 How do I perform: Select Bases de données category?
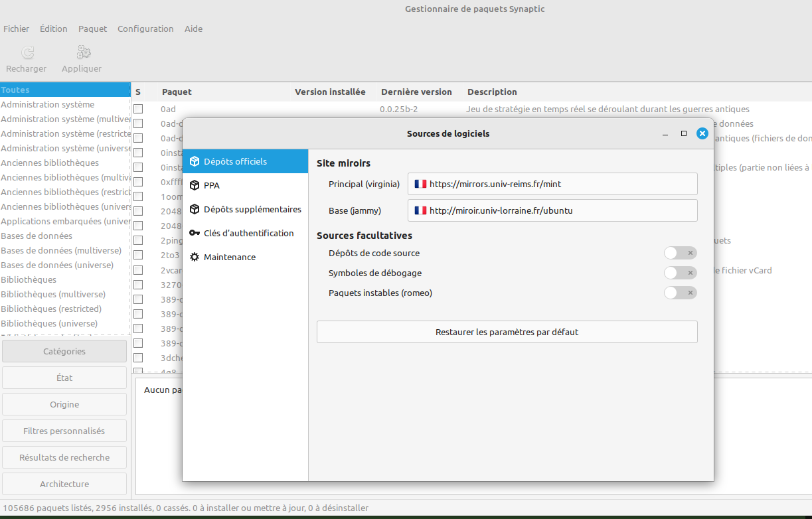tap(37, 236)
